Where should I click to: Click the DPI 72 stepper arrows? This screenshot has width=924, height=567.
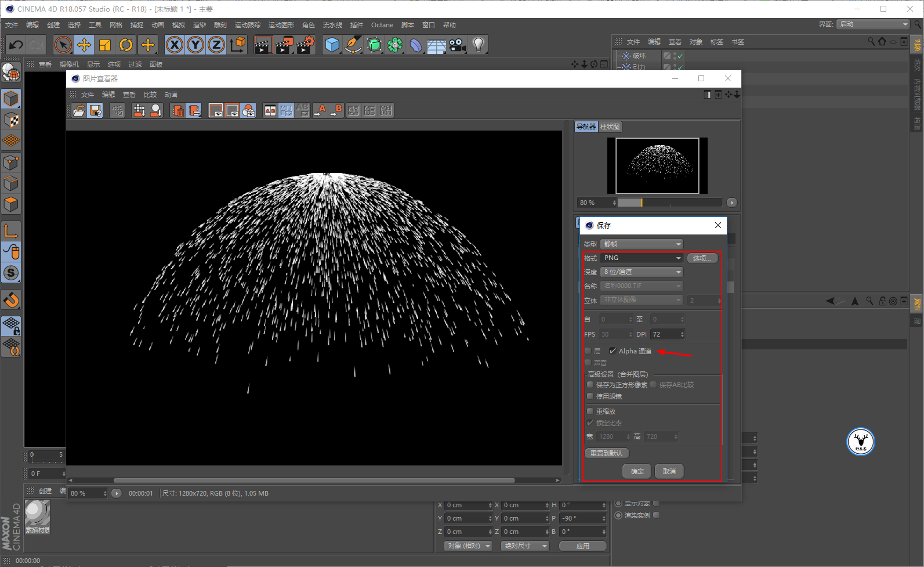point(682,334)
